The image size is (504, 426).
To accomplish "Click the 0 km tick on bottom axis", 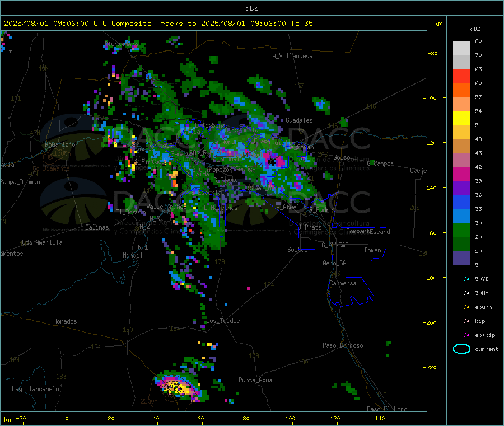I will (67, 418).
